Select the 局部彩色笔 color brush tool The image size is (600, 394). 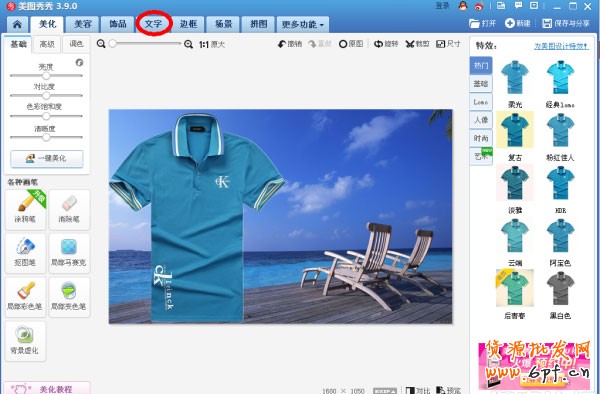tap(25, 297)
